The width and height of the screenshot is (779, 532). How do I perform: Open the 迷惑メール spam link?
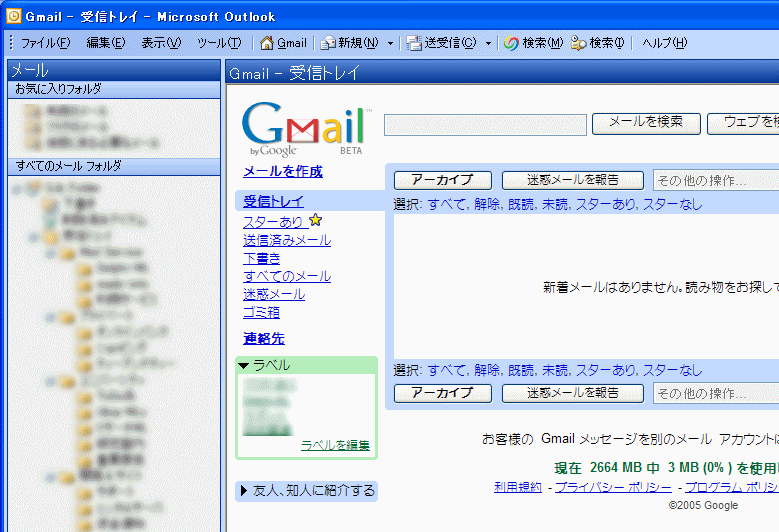click(274, 294)
